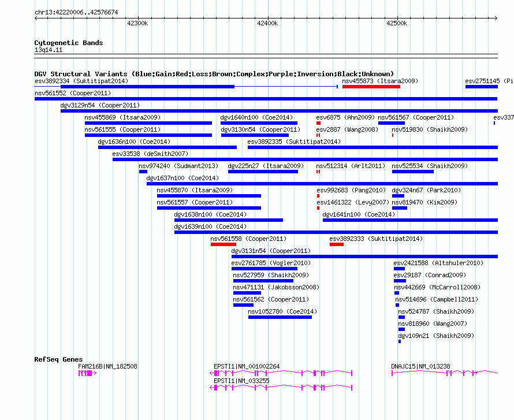The image size is (514, 420).
Task: Select the EPSTI1|NM_001002264 transcript label
Action: [x=247, y=366]
